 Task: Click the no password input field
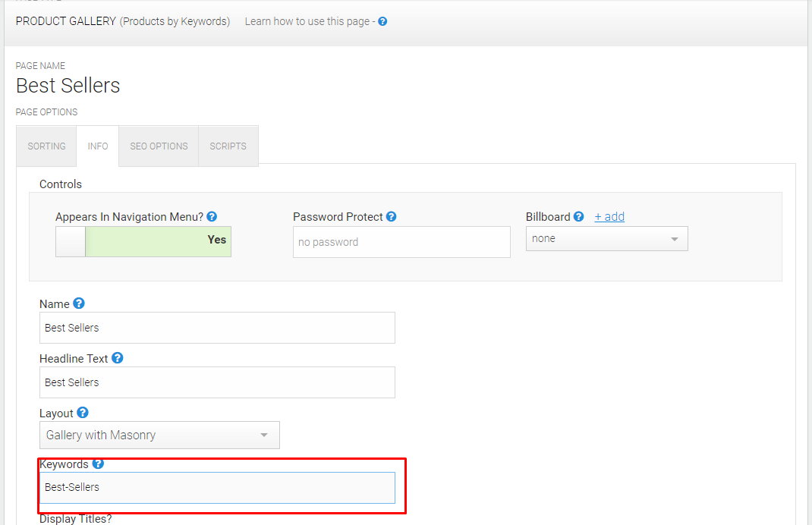[402, 242]
